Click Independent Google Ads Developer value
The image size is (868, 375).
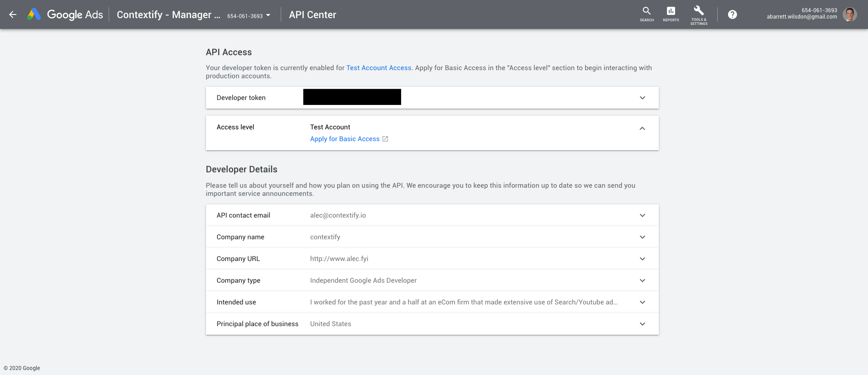(363, 280)
